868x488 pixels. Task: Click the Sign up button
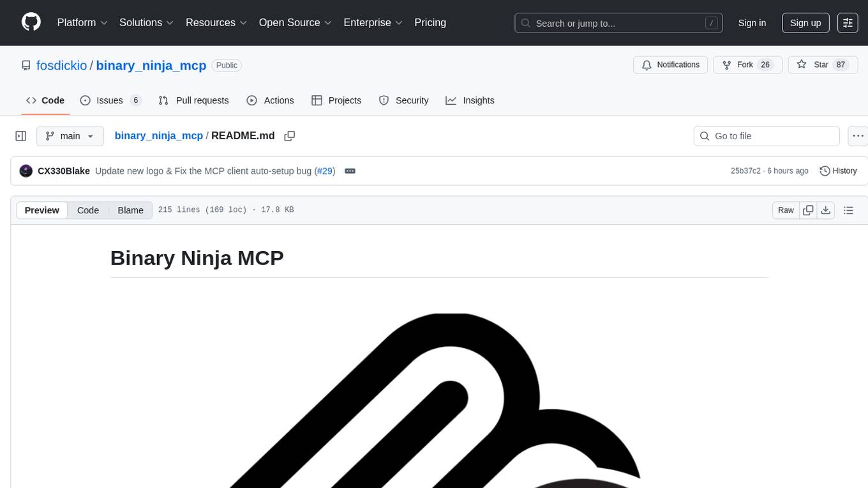[x=805, y=23]
